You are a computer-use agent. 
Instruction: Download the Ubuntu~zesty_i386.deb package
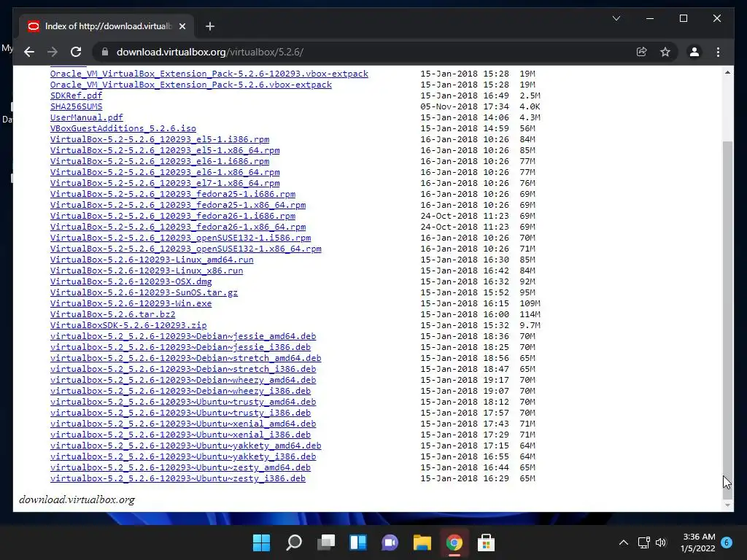tap(178, 479)
